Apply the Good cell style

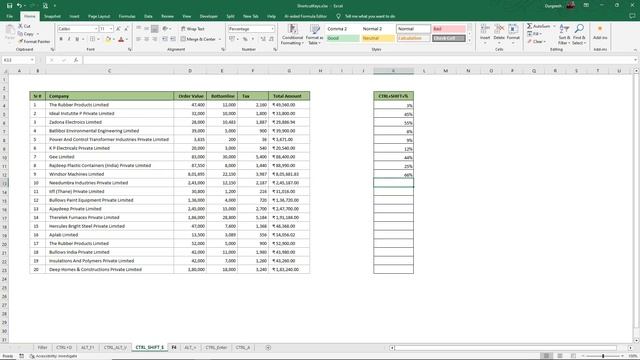tap(343, 38)
